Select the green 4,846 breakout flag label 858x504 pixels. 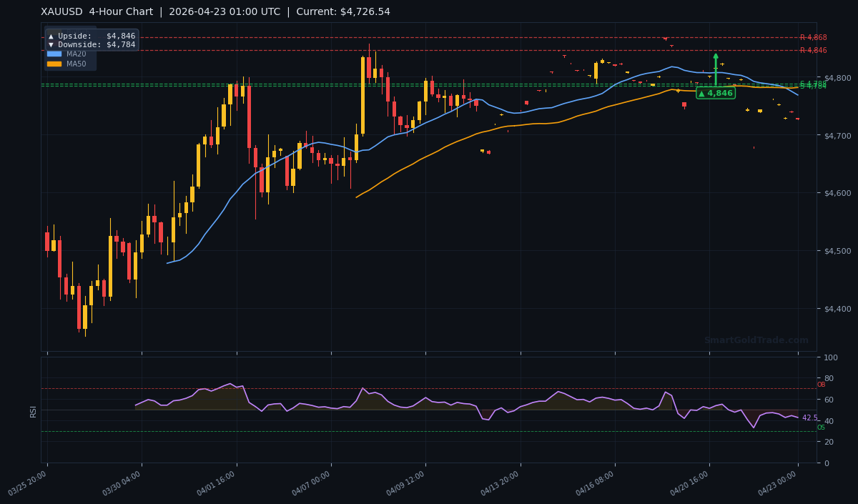click(x=715, y=93)
